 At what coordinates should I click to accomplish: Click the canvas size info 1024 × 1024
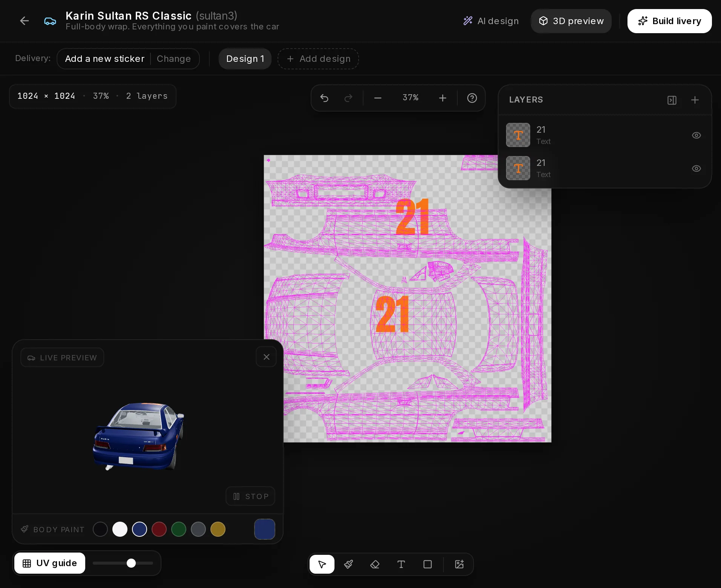46,96
